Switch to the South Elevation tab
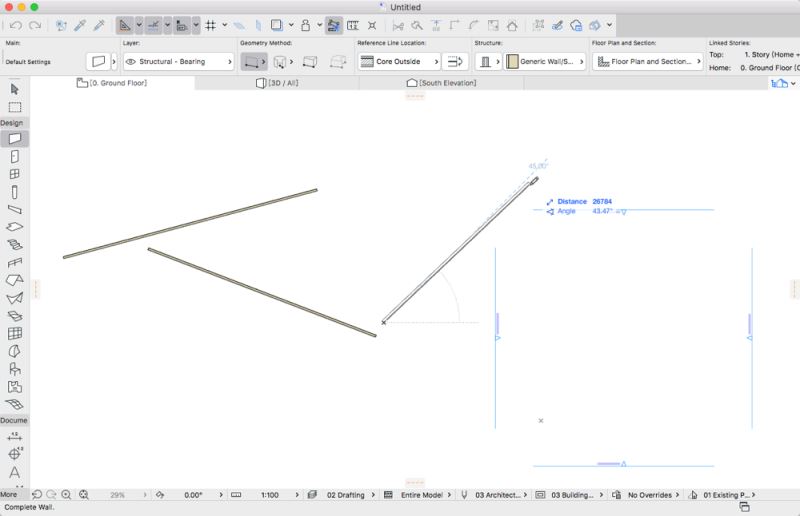The height and width of the screenshot is (516, 800). (x=441, y=83)
